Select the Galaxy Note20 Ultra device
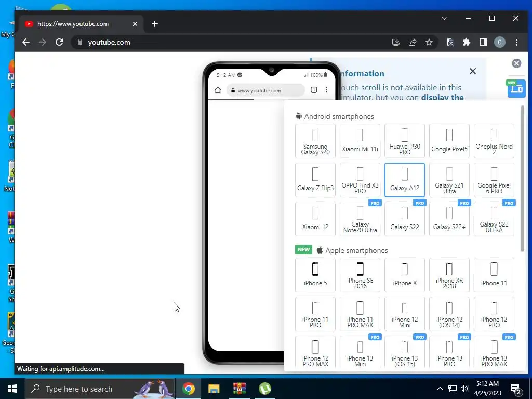The width and height of the screenshot is (532, 399). (x=360, y=219)
